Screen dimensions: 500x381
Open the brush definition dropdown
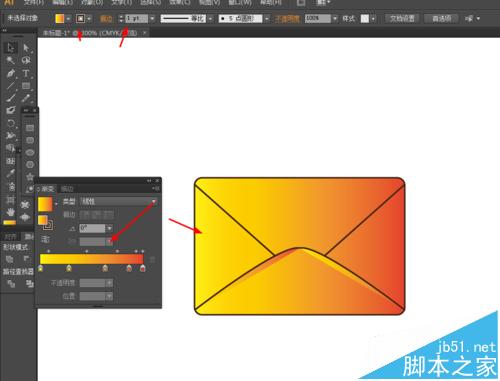(x=267, y=19)
